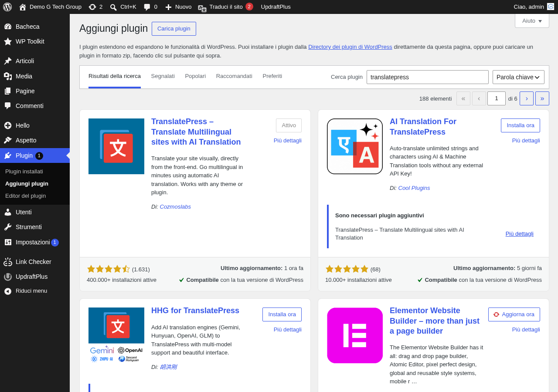Switch to Preferiti tab

click(x=272, y=76)
